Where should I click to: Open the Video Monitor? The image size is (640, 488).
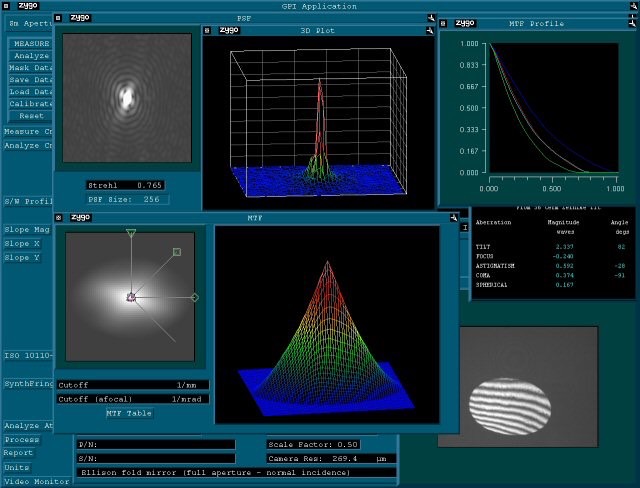click(35, 481)
